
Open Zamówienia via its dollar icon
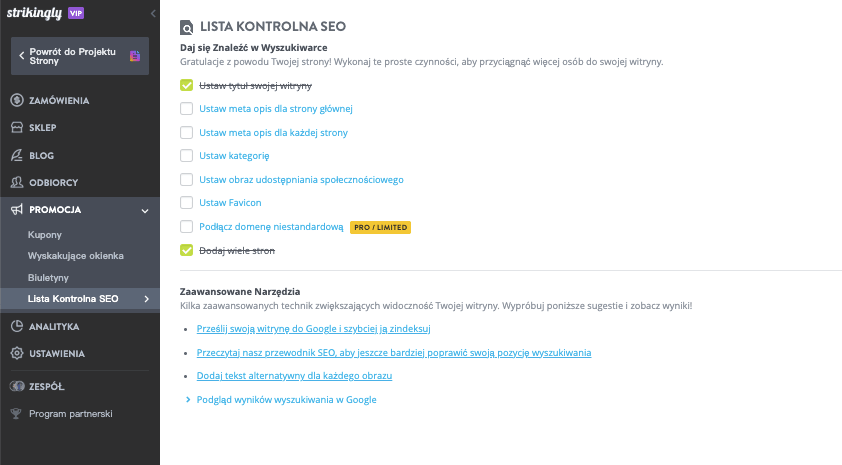17,100
